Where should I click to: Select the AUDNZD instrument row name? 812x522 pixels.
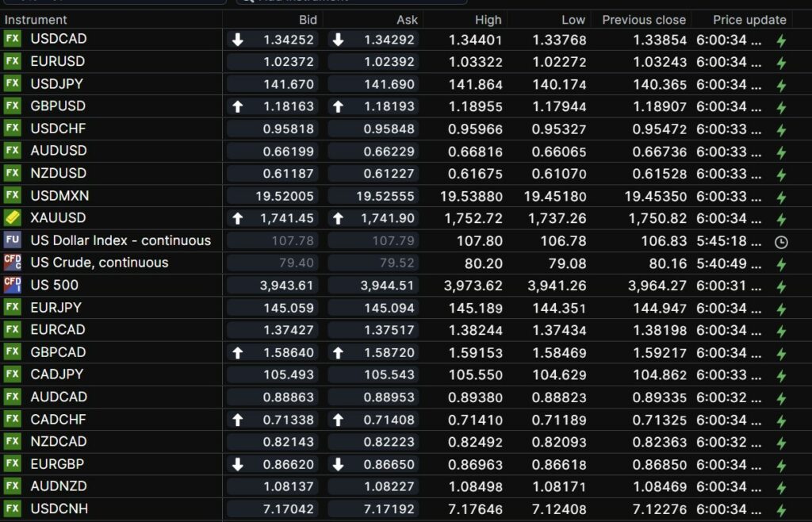[59, 486]
